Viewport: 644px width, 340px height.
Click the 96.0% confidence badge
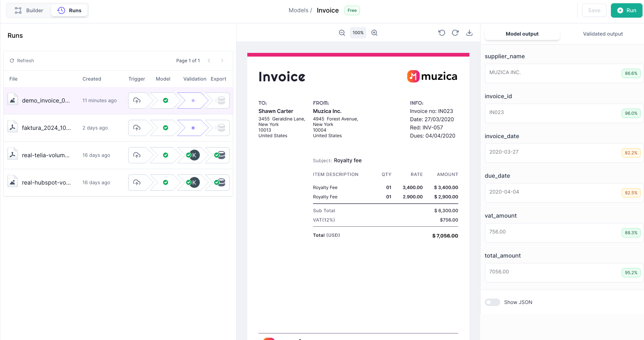tap(631, 113)
